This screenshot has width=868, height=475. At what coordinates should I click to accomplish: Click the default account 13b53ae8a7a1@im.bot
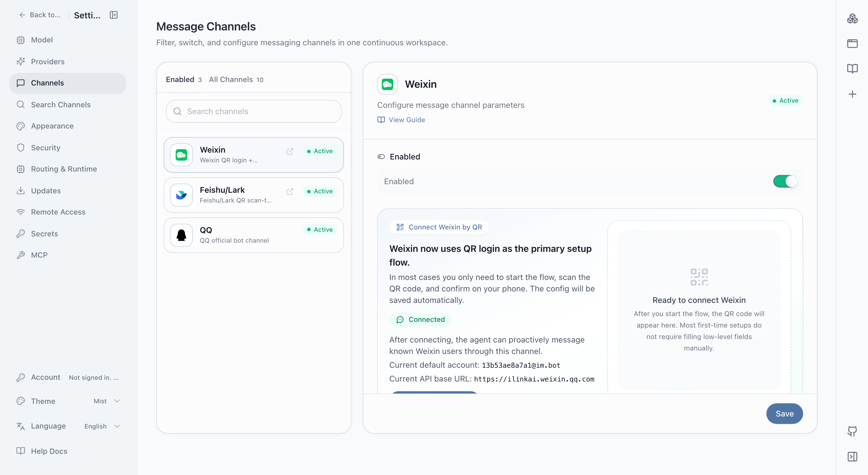click(521, 365)
